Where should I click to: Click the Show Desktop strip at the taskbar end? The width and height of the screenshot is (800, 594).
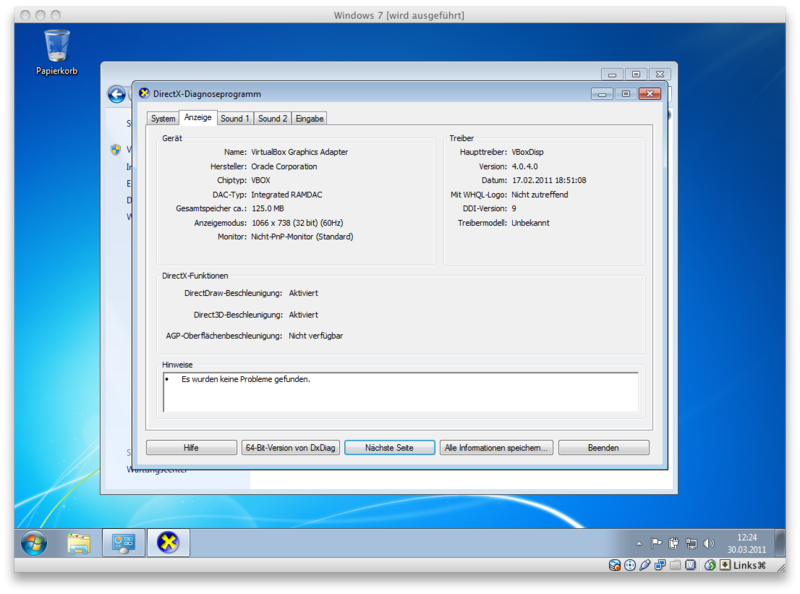click(780, 543)
